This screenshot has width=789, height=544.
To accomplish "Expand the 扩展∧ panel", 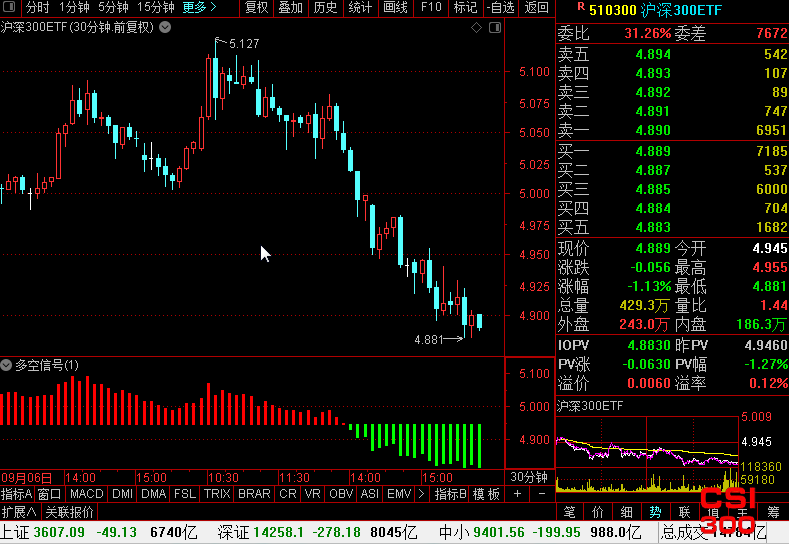I will 19,512.
